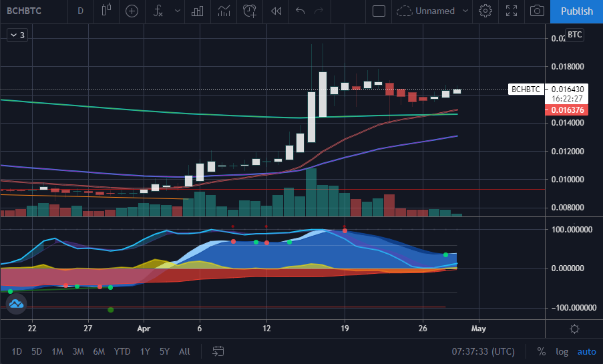Screen dimensions: 603x364
Task: Select the 1Y time range
Action: pos(145,351)
